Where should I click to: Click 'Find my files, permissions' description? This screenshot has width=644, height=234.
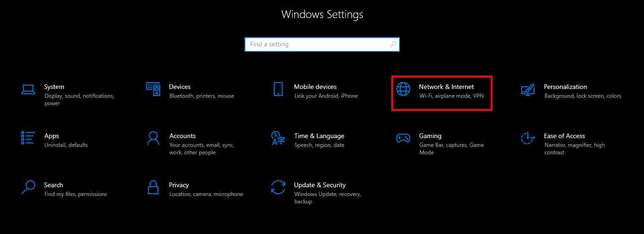click(x=75, y=194)
